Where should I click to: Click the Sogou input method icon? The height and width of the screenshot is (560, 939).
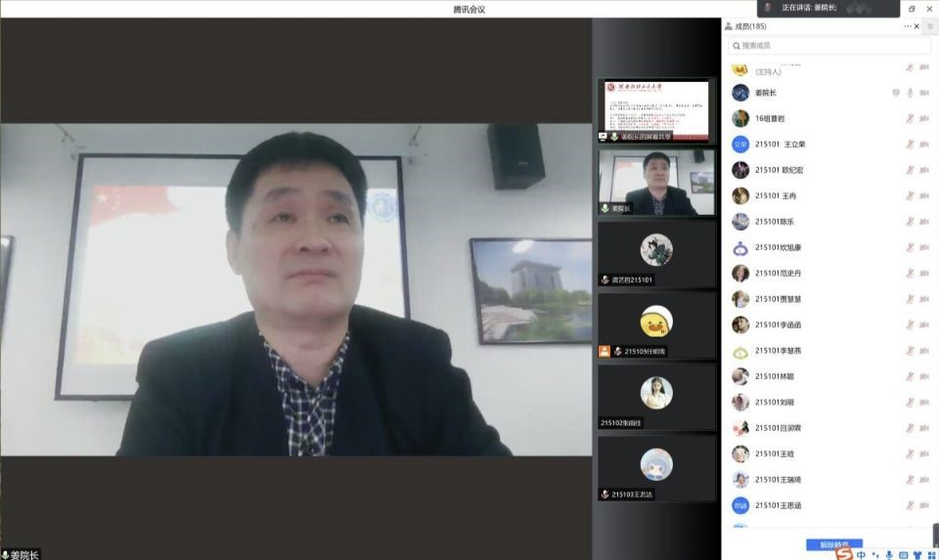click(x=843, y=554)
